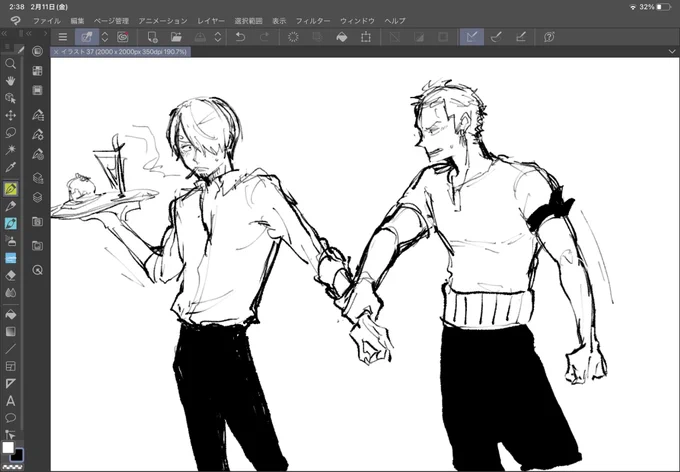The height and width of the screenshot is (472, 680).
Task: Open the help support icon
Action: [549, 37]
